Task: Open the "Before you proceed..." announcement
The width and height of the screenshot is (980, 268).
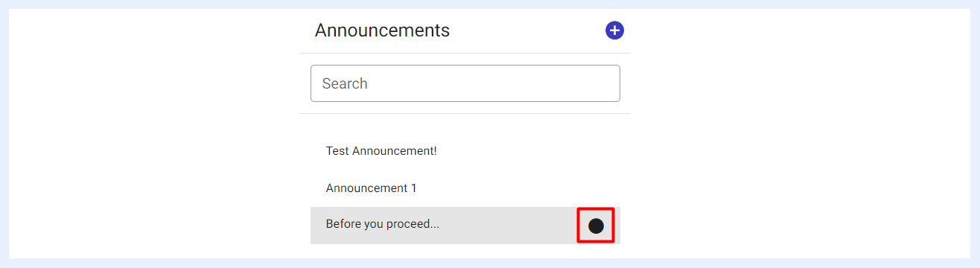Action: 465,226
